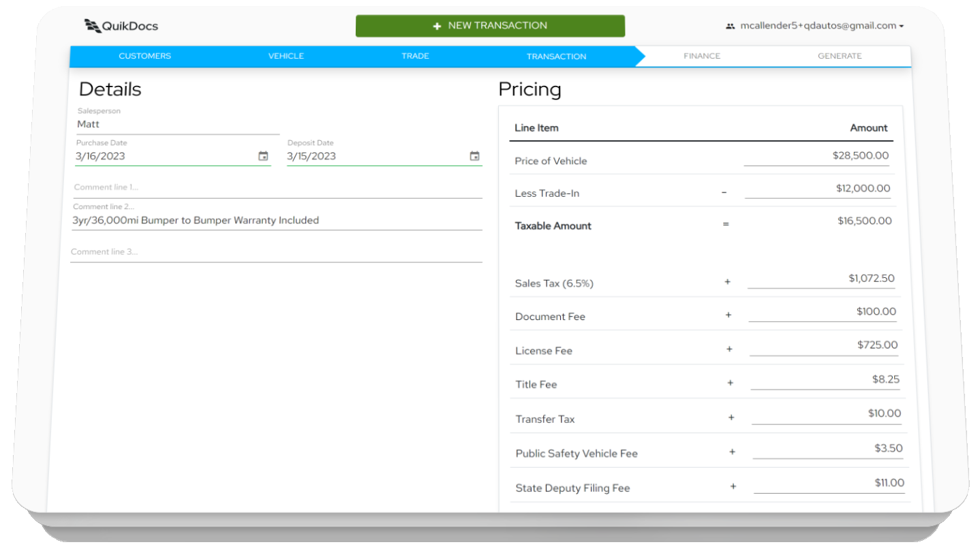Image resolution: width=980 pixels, height=551 pixels.
Task: Open the Deposit Date calendar picker
Action: click(474, 156)
